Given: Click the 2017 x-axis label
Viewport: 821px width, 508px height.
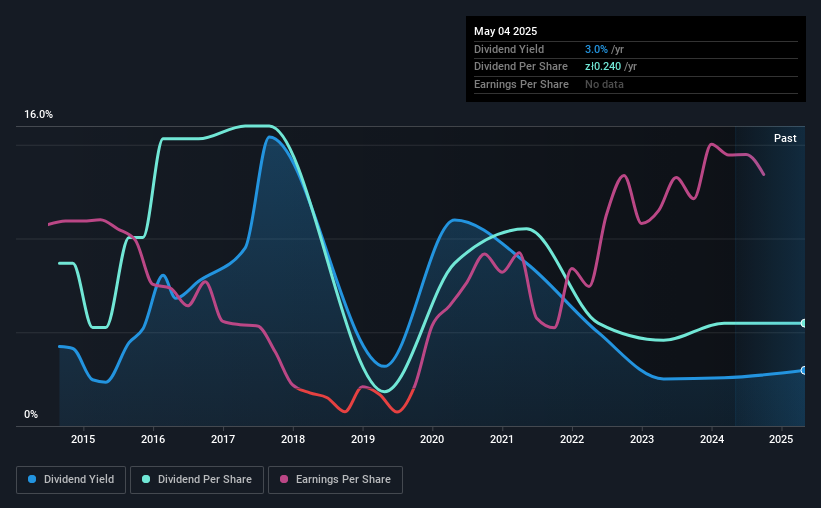Looking at the screenshot, I should 223,439.
